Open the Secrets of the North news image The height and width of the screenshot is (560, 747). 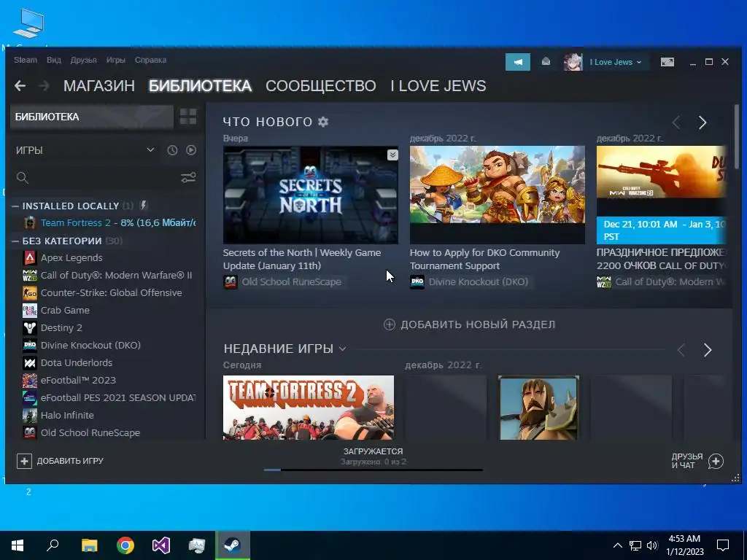(x=311, y=195)
